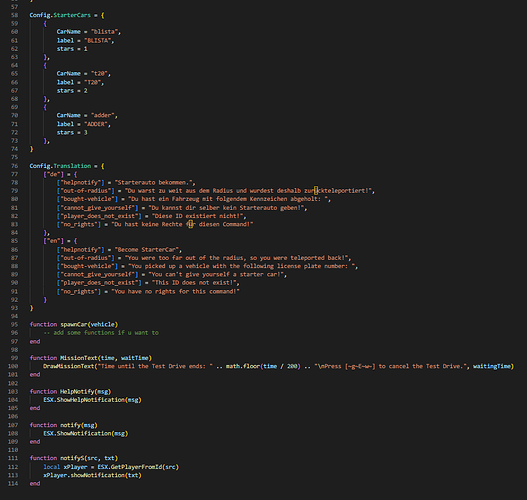Click the ["de"] table key
The width and height of the screenshot is (527, 500).
[53, 174]
